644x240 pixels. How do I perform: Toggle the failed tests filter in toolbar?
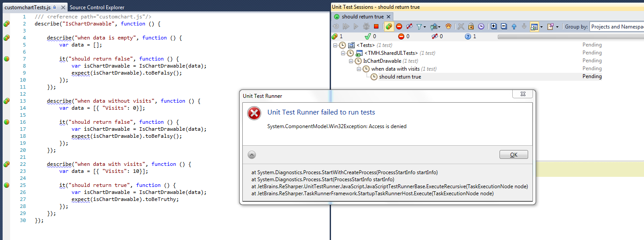click(399, 26)
